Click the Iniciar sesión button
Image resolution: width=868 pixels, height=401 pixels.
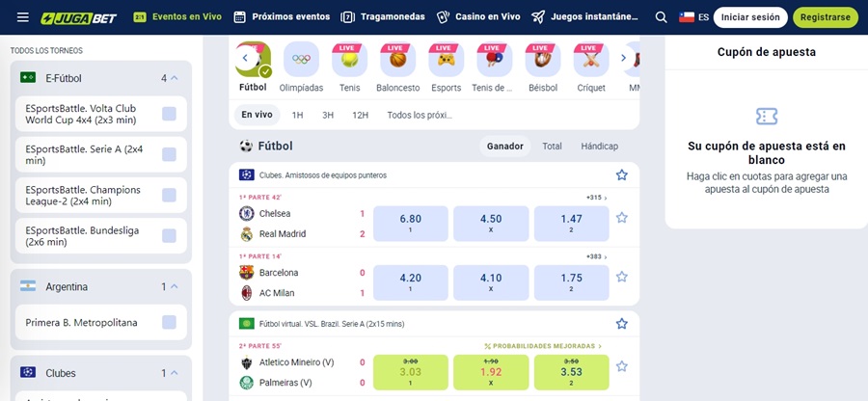tap(750, 17)
